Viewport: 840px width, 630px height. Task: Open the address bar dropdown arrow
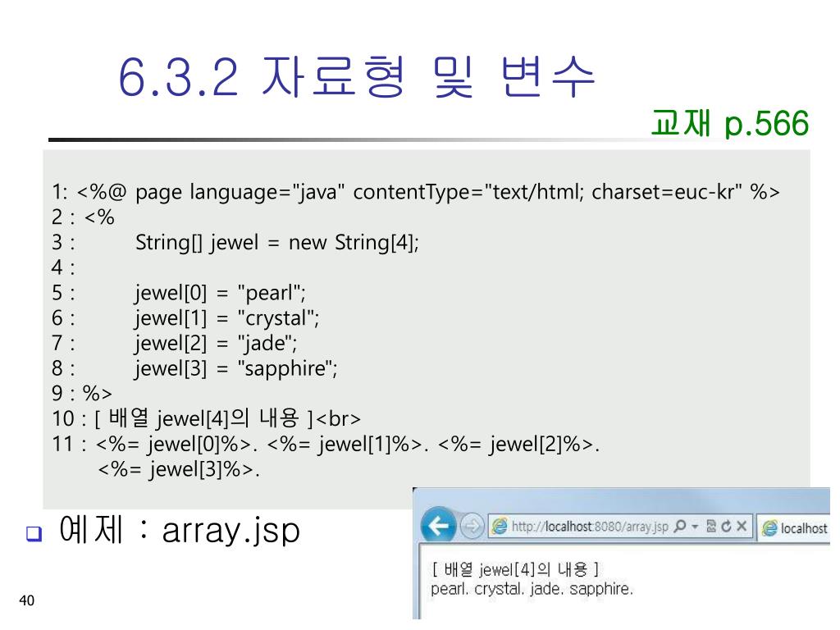point(695,527)
